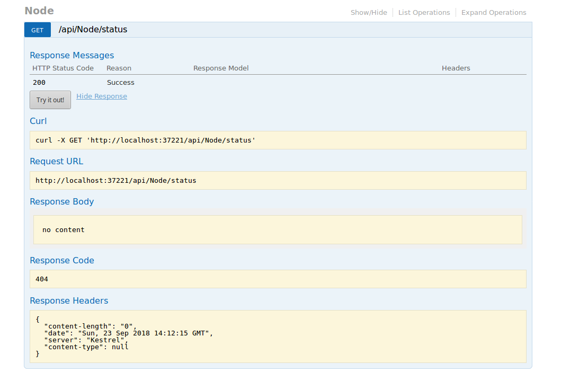Select the curl command text box
Viewport: 588px width, 381px height.
pyautogui.click(x=278, y=140)
